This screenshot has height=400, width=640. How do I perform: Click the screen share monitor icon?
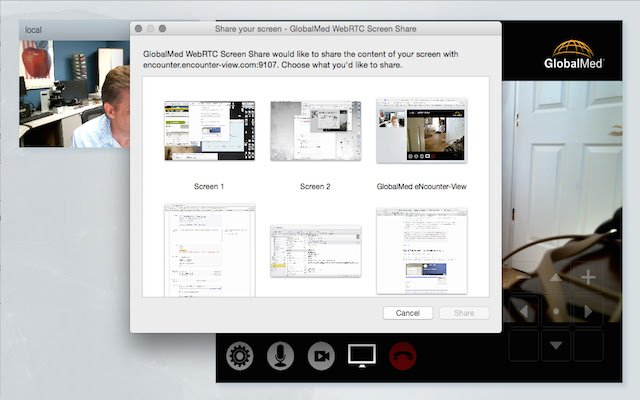(x=362, y=356)
